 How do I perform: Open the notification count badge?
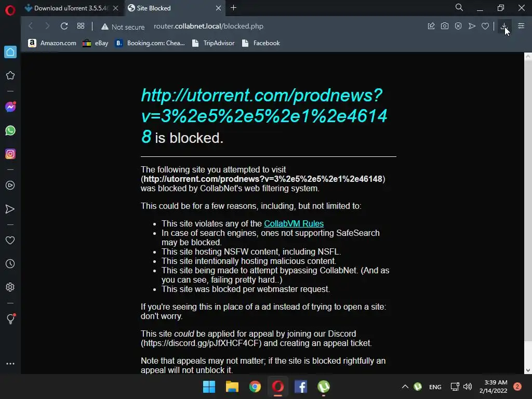(x=517, y=387)
